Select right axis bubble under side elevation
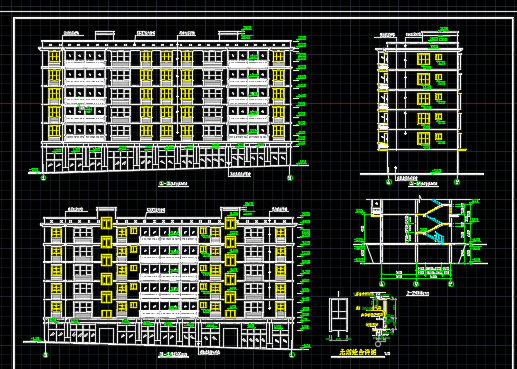The image size is (517, 369). pyautogui.click(x=457, y=182)
